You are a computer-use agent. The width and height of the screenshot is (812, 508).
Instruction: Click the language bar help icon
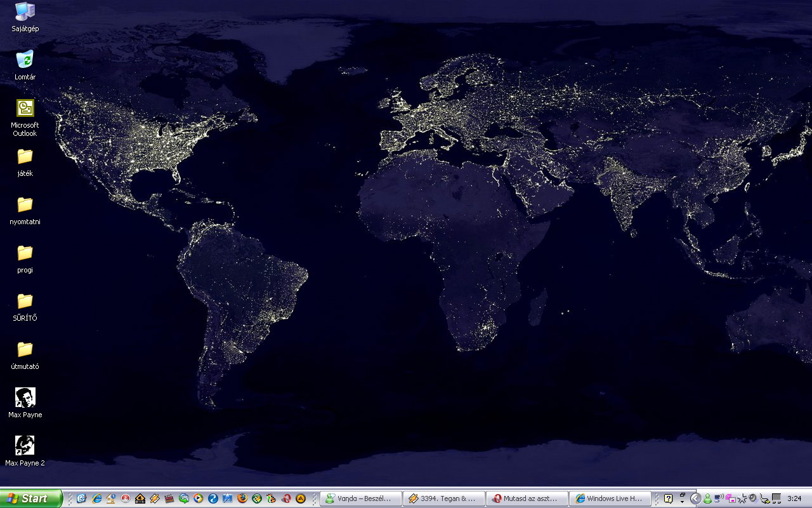tap(669, 498)
